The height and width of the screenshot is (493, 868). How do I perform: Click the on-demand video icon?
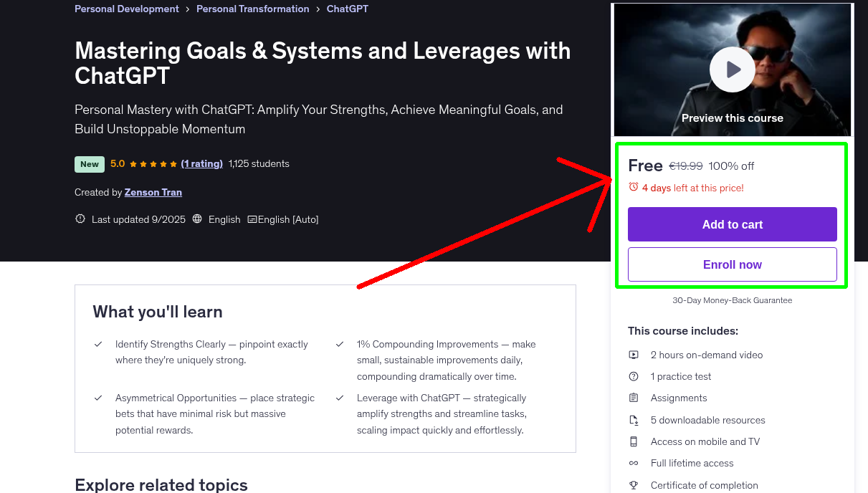(x=634, y=355)
